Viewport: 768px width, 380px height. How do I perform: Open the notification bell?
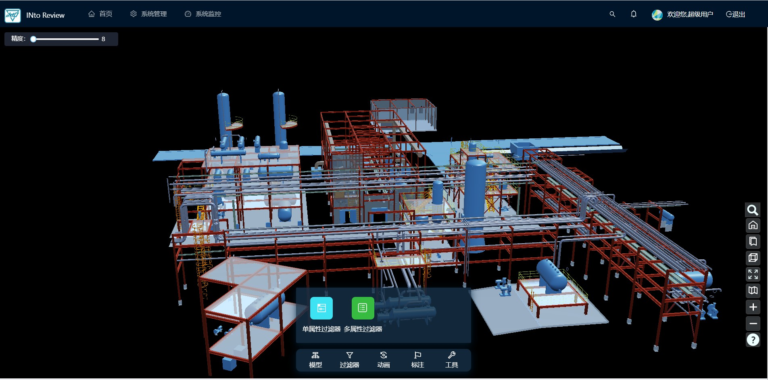[x=633, y=14]
